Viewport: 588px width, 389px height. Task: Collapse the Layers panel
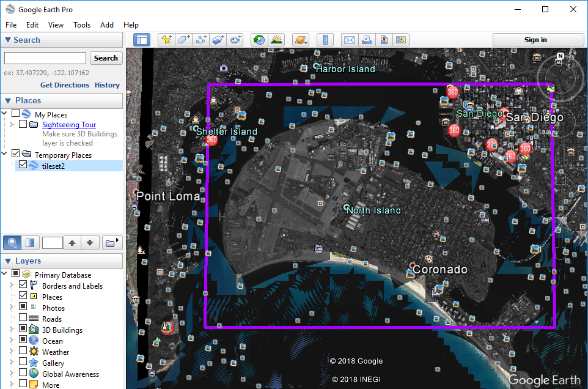[7, 261]
